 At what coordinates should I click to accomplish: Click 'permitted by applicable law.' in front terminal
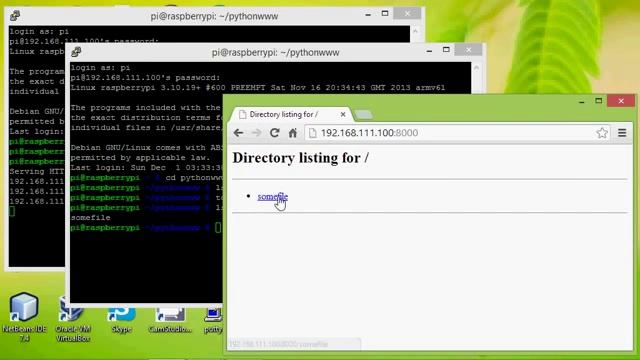point(140,158)
